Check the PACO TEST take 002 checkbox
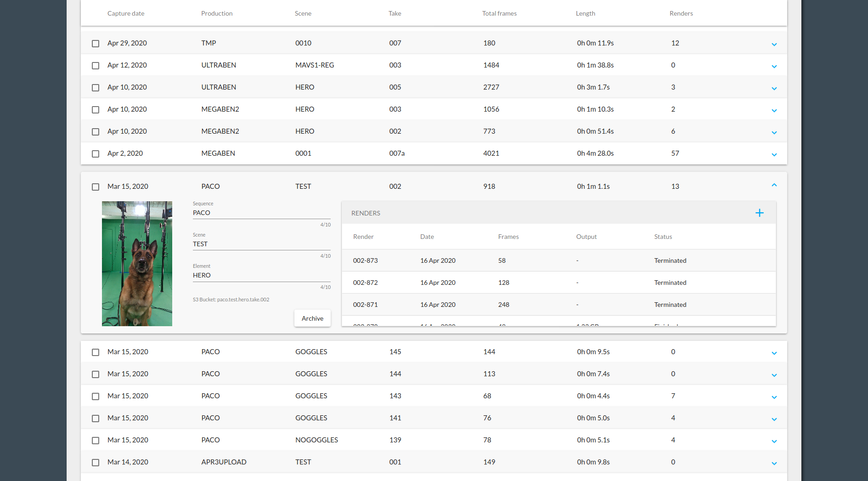Screen dimensions: 868x481 pyautogui.click(x=96, y=187)
